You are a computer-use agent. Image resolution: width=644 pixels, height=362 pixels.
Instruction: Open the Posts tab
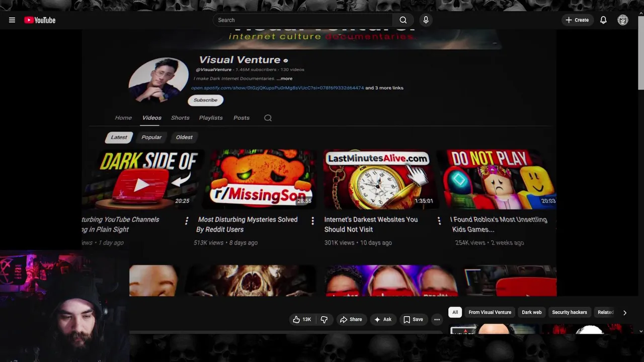[242, 118]
